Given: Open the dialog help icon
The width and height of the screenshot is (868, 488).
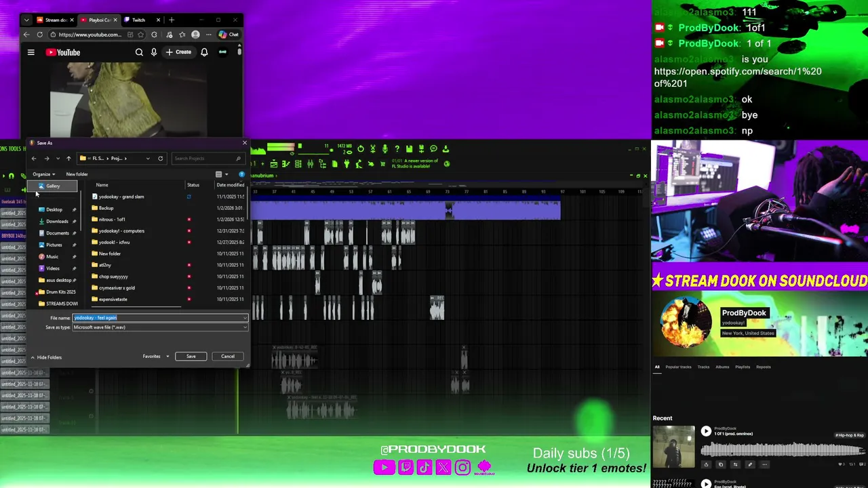Looking at the screenshot, I should (241, 174).
